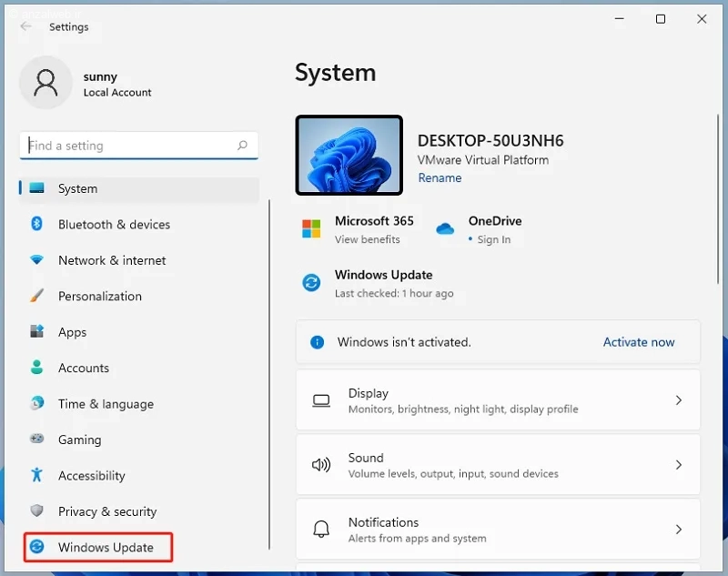
Task: Open Privacy & security label
Action: tap(107, 511)
